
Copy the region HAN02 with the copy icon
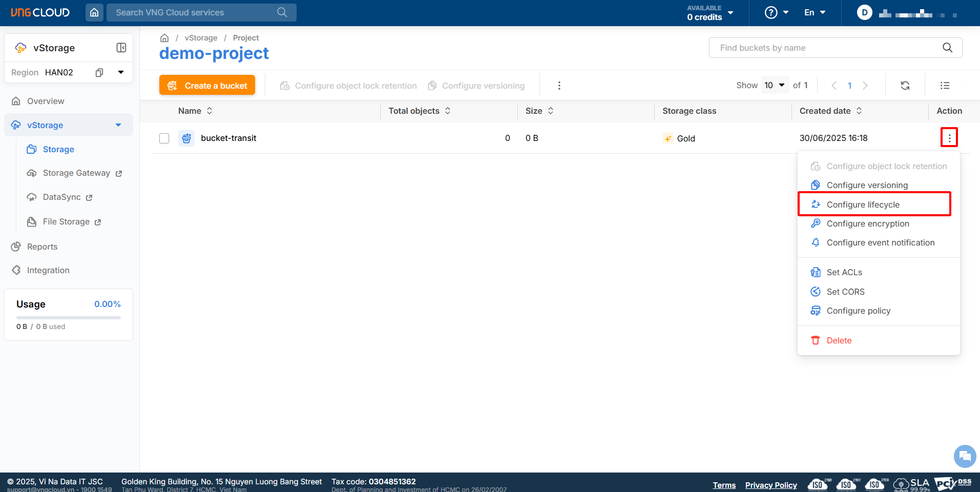click(99, 72)
